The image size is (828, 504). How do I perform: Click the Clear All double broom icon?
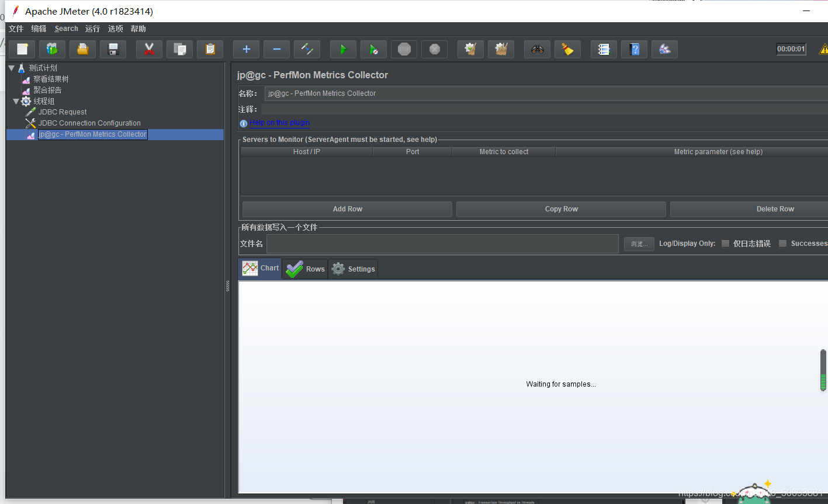501,49
